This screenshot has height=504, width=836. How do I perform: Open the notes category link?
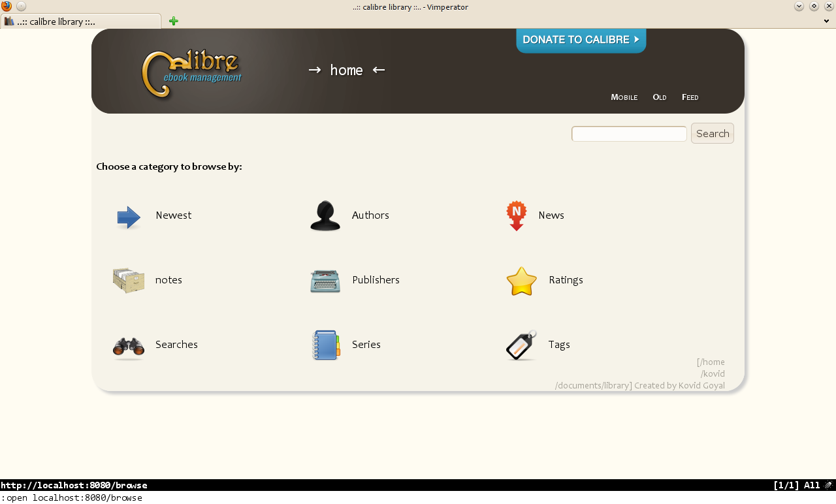point(169,280)
